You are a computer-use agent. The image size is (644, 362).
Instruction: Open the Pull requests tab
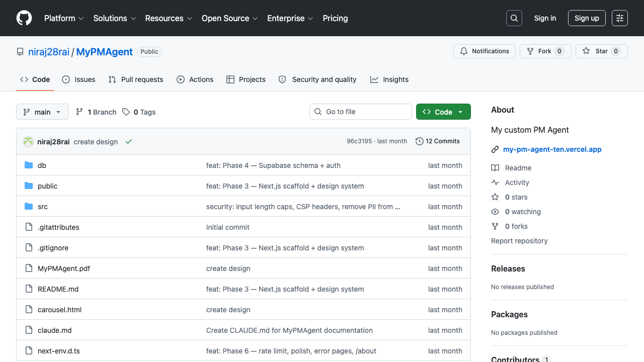(136, 79)
